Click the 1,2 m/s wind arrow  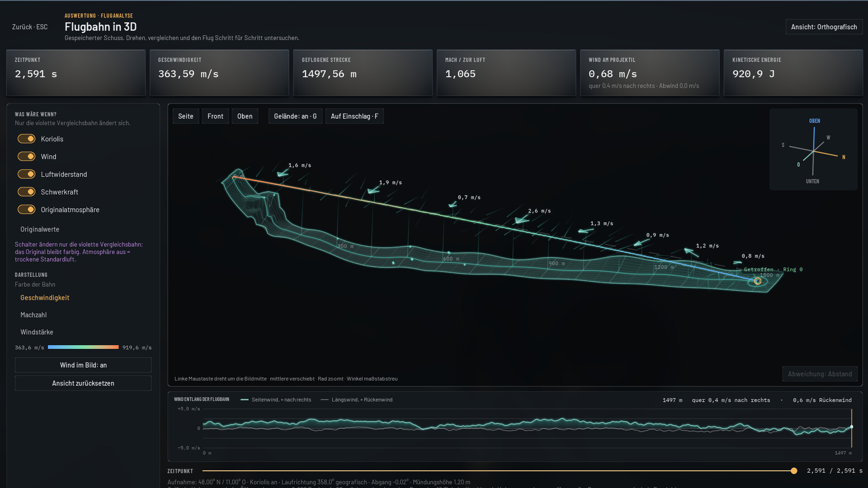pyautogui.click(x=691, y=252)
